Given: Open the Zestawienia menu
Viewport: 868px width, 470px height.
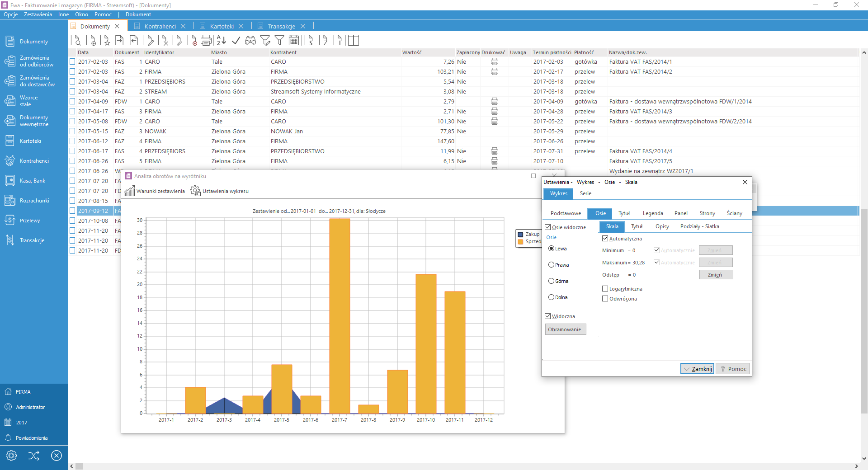Looking at the screenshot, I should click(x=38, y=14).
